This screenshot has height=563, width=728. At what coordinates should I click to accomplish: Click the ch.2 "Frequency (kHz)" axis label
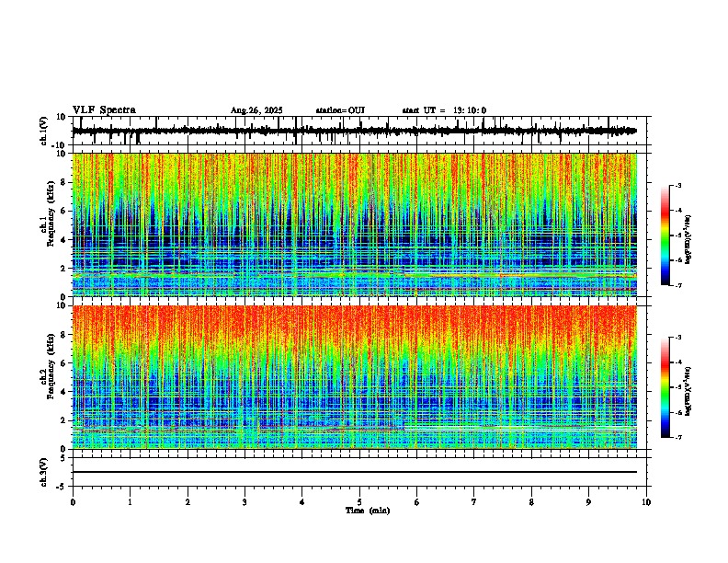tap(51, 366)
